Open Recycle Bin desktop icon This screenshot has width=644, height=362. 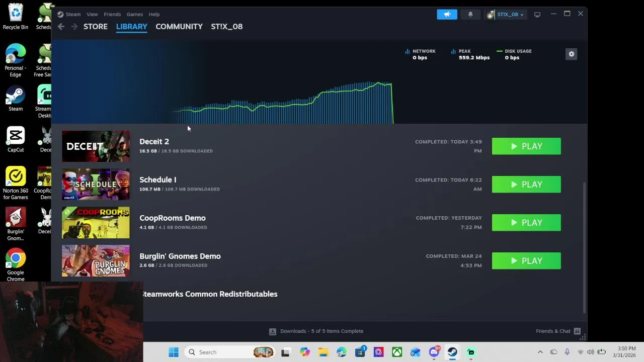(x=16, y=17)
